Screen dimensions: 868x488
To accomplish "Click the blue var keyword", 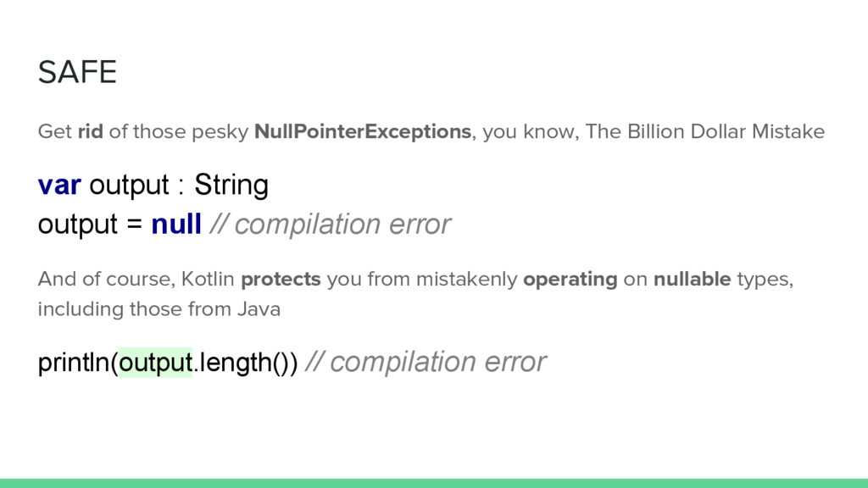I will 59,185.
